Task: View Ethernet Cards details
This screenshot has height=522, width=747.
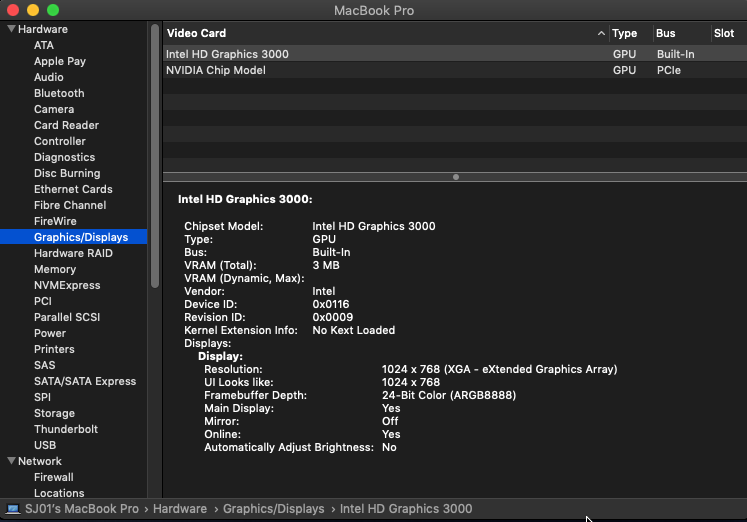Action: tap(73, 189)
